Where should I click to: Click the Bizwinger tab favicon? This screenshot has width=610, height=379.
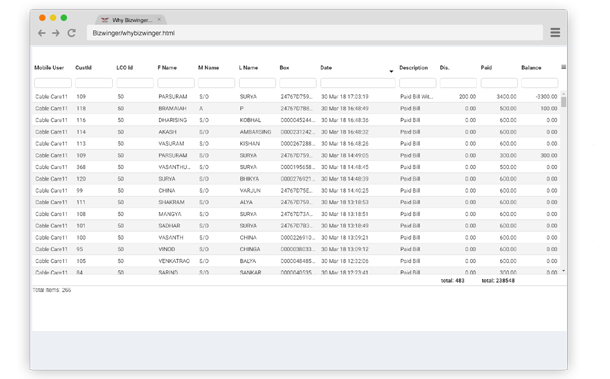click(x=105, y=20)
